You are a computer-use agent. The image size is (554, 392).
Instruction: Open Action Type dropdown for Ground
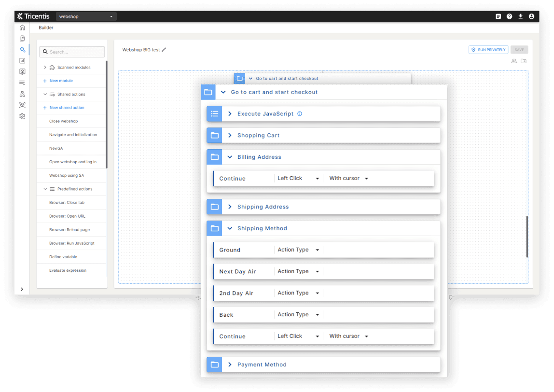click(x=298, y=250)
